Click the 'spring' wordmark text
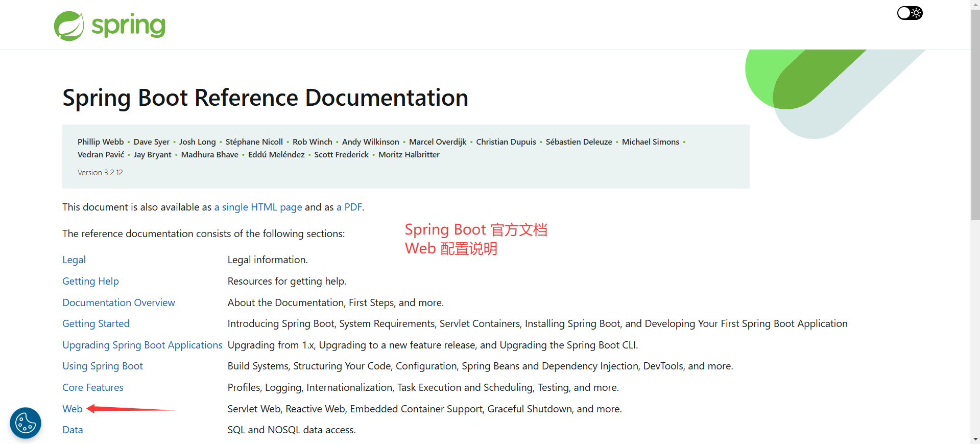980x444 pixels. pyautogui.click(x=128, y=26)
